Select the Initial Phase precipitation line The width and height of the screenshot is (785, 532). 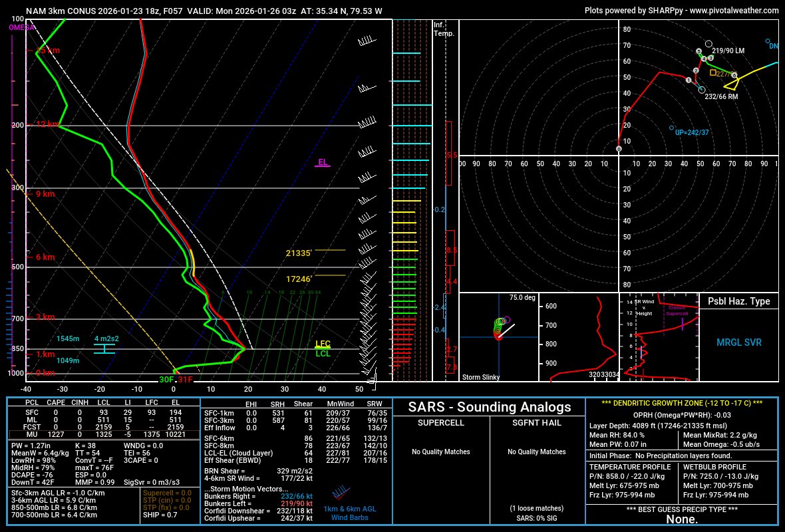[x=661, y=456]
